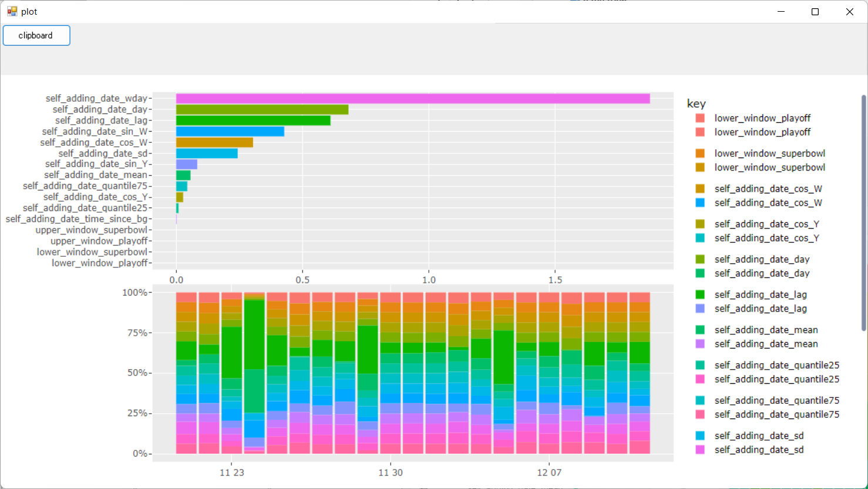This screenshot has height=489, width=868.
Task: Click the self_adding_date_mean green bar in top chart
Action: coord(183,175)
